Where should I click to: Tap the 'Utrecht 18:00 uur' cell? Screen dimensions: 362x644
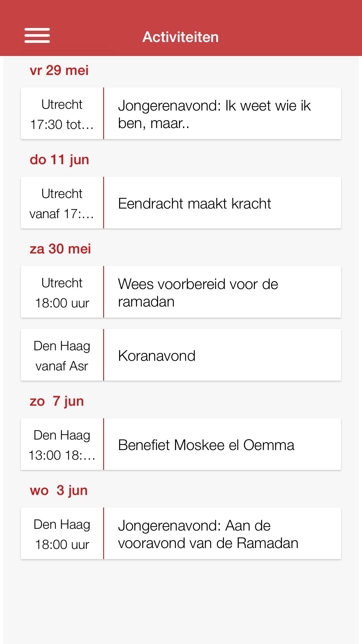[x=62, y=292]
